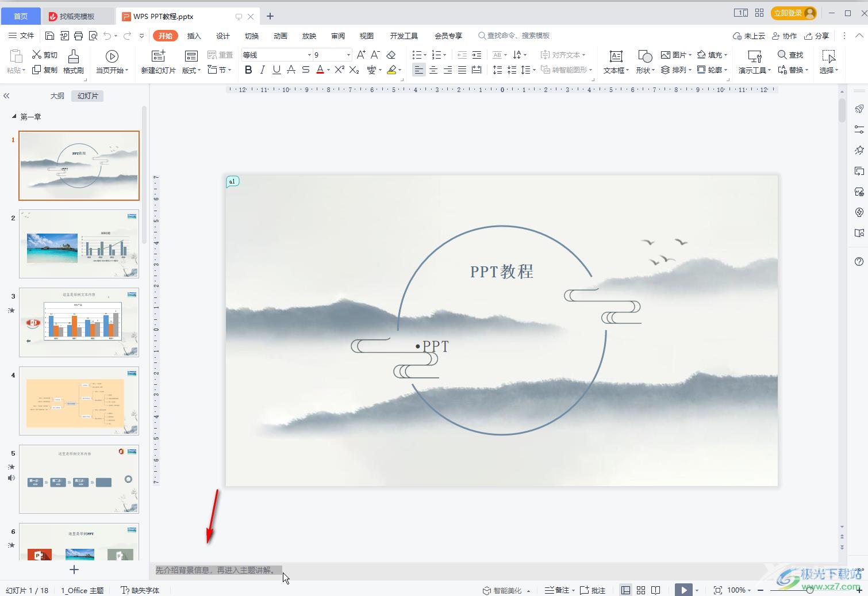Open the 插入 ribbon tab
This screenshot has width=868, height=596.
click(x=194, y=36)
